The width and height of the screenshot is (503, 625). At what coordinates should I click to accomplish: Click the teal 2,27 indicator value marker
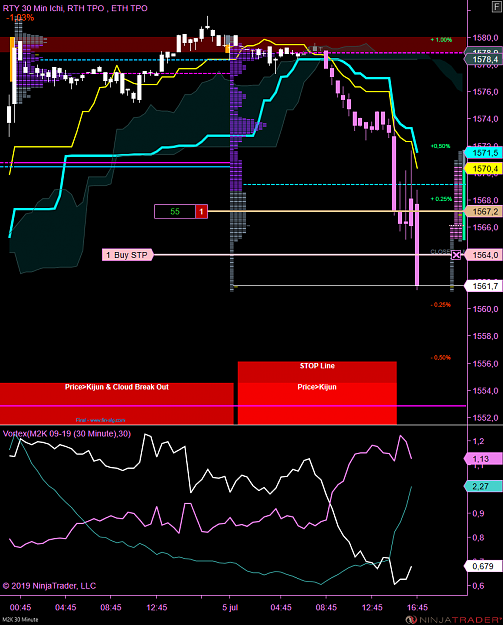tap(483, 486)
